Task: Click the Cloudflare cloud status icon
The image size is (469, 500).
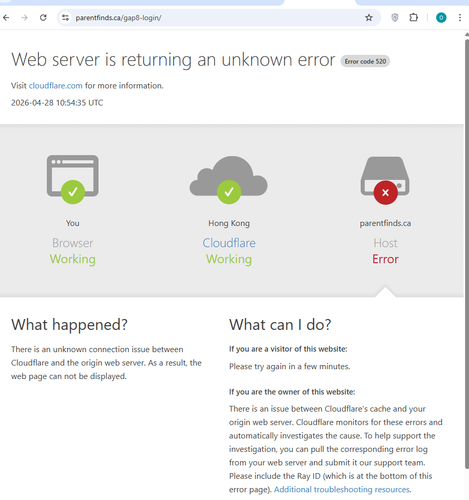Action: pos(229,179)
